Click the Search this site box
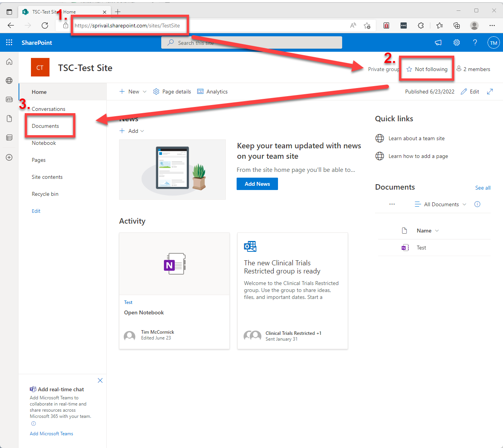This screenshot has height=448, width=503. 252,42
